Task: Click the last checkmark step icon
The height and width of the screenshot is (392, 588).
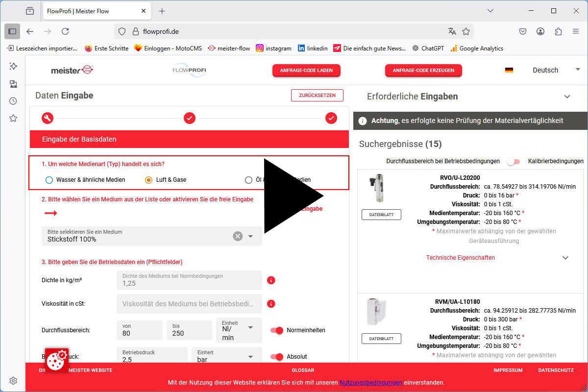Action: click(x=331, y=118)
